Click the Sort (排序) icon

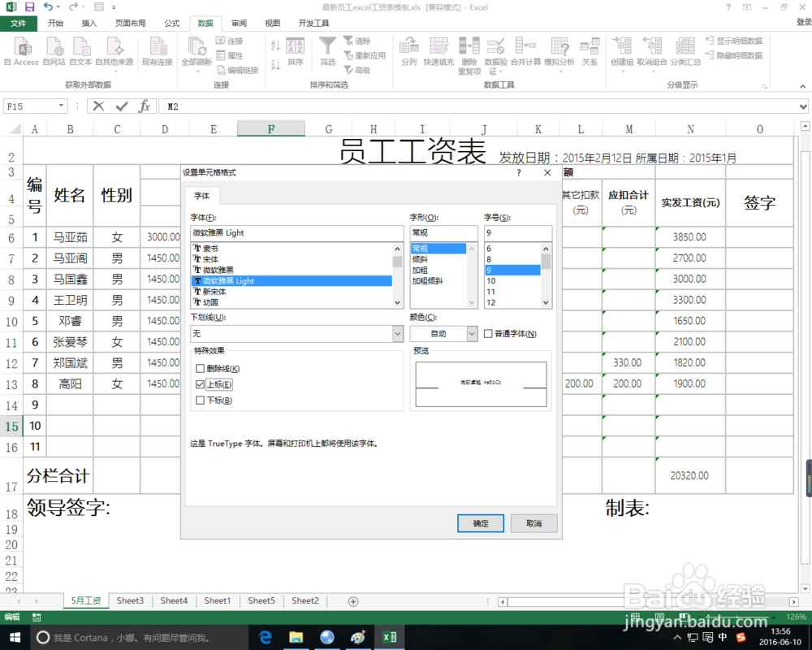[295, 50]
